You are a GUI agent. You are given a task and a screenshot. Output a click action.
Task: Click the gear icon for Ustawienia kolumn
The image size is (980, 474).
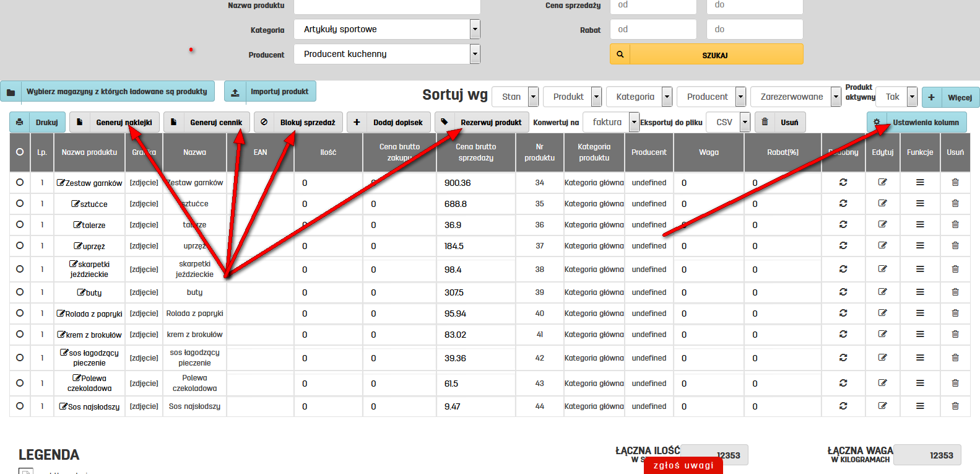(x=877, y=122)
